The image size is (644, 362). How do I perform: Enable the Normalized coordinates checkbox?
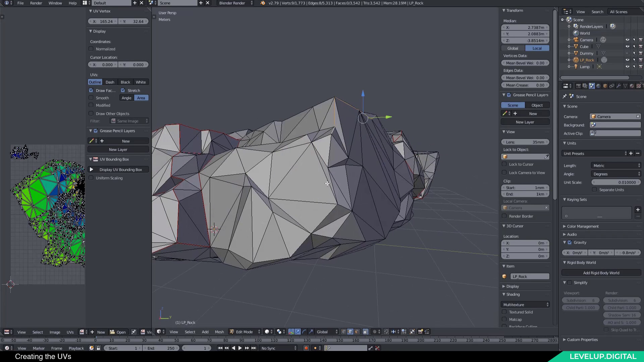coord(91,49)
